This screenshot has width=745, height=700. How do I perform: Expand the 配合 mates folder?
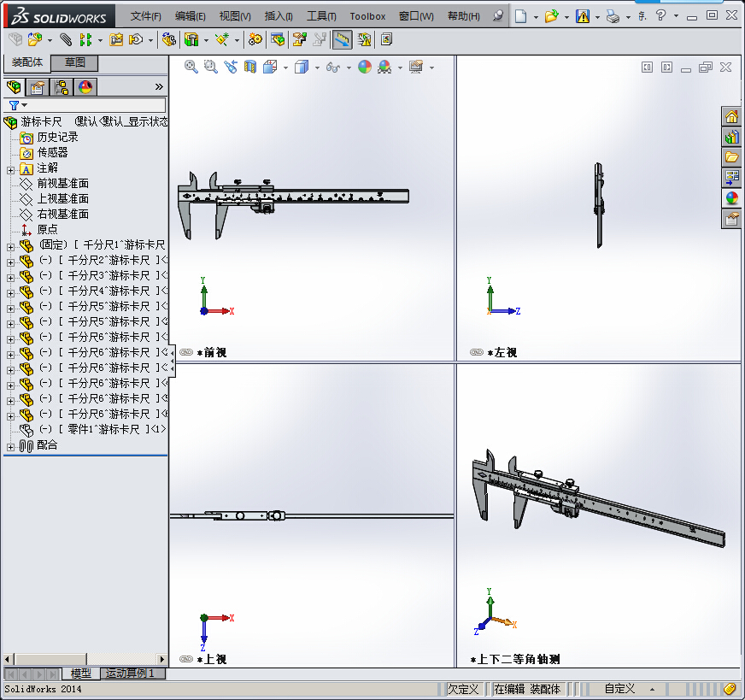click(x=10, y=447)
